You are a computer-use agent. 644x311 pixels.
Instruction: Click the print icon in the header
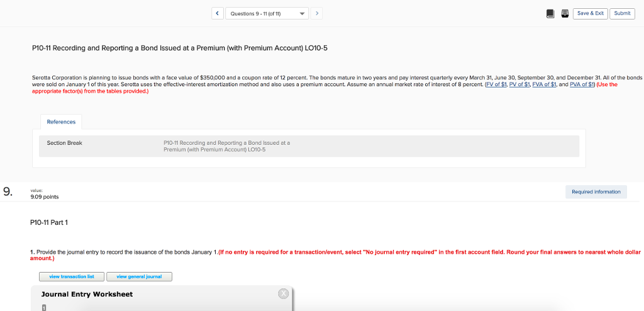[x=563, y=13]
